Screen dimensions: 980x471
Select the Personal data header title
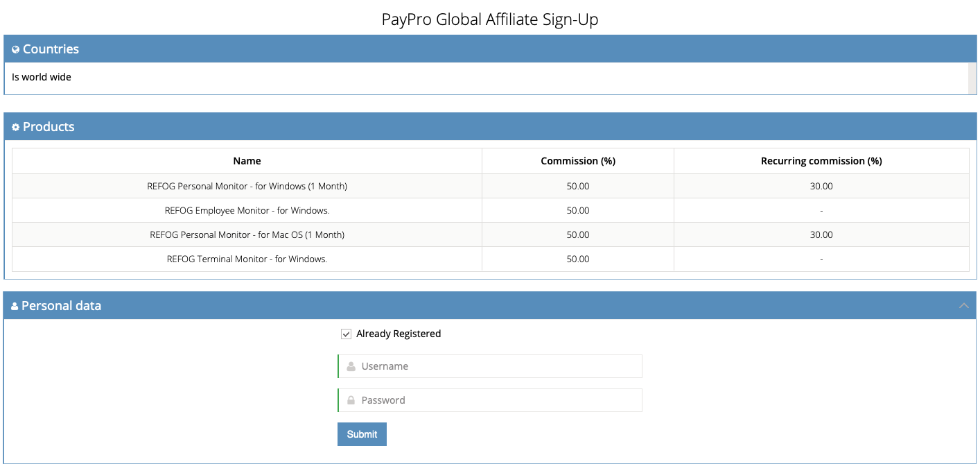[61, 306]
